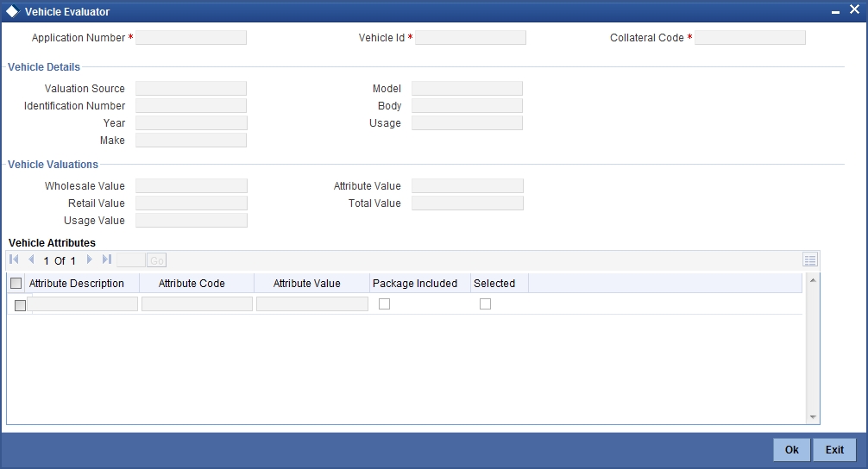Click the Vehicle Id field

click(470, 38)
